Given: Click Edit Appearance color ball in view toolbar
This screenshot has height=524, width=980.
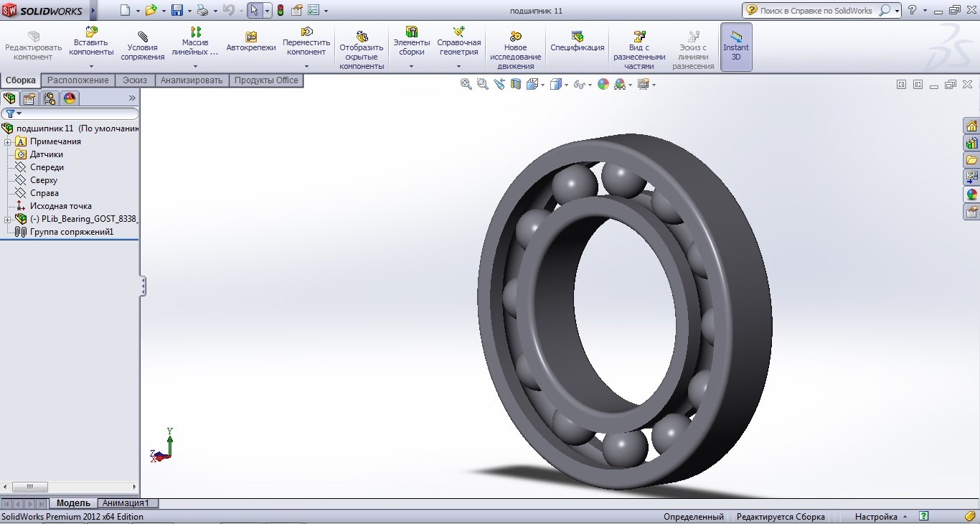Looking at the screenshot, I should (x=603, y=85).
